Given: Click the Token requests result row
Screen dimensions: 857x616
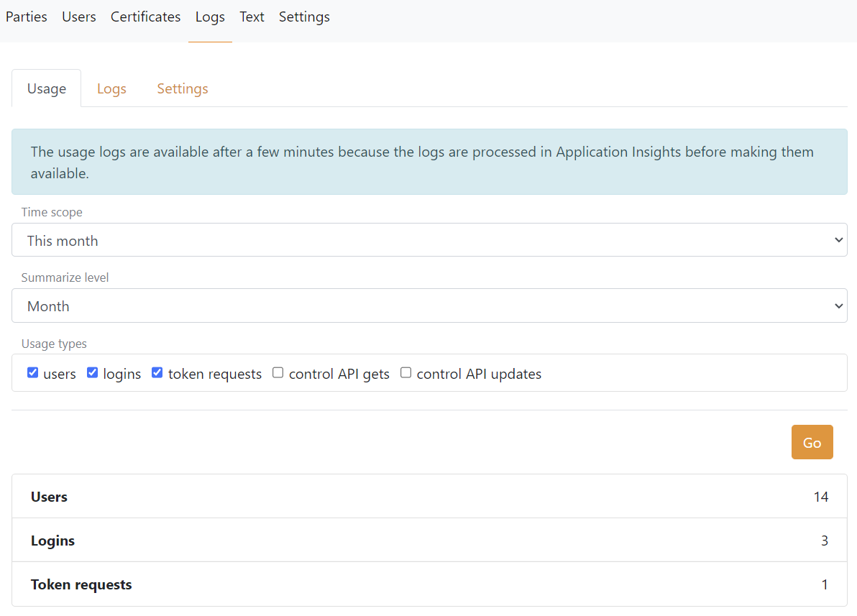Looking at the screenshot, I should tap(428, 584).
